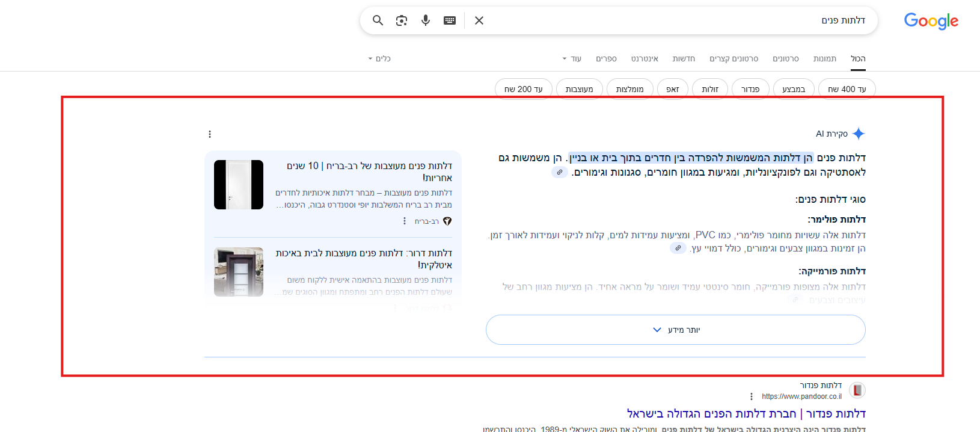Viewport: 980px width, 432px height.
Task: Open דלתות פנדור result title link
Action: click(x=746, y=413)
